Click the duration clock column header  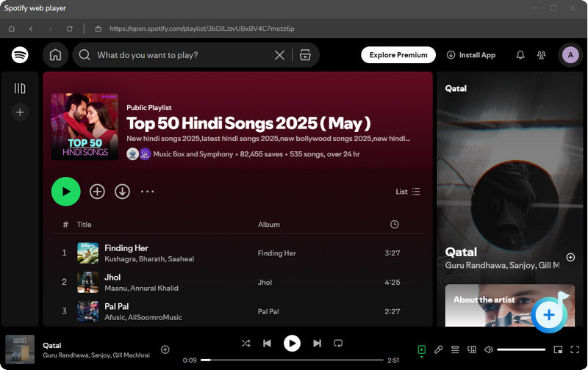click(394, 225)
